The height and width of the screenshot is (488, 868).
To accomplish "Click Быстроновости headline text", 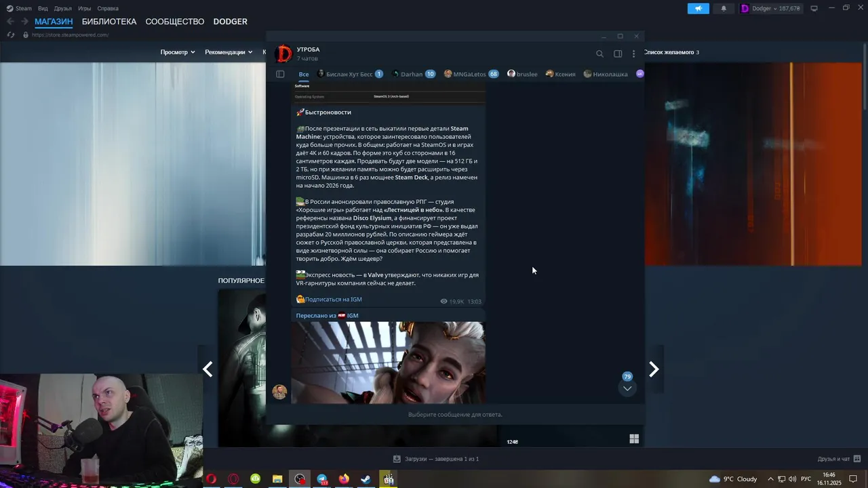I will coord(328,112).
